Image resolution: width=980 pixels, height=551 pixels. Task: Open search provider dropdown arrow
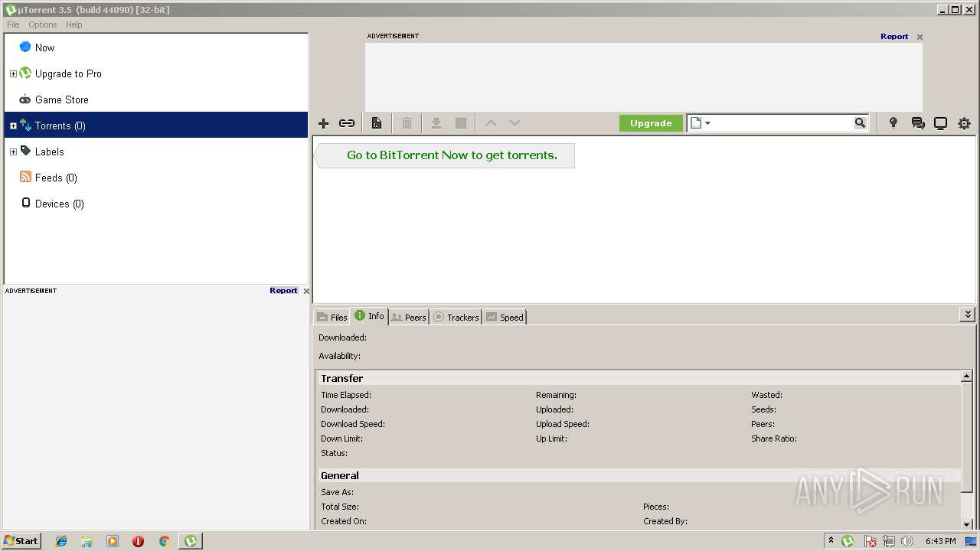pos(707,123)
